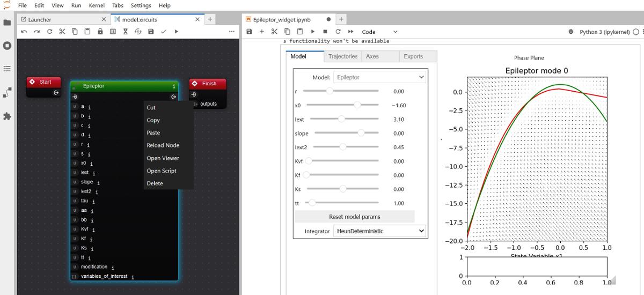Click the info icon beside variables_of_interest

point(133,277)
